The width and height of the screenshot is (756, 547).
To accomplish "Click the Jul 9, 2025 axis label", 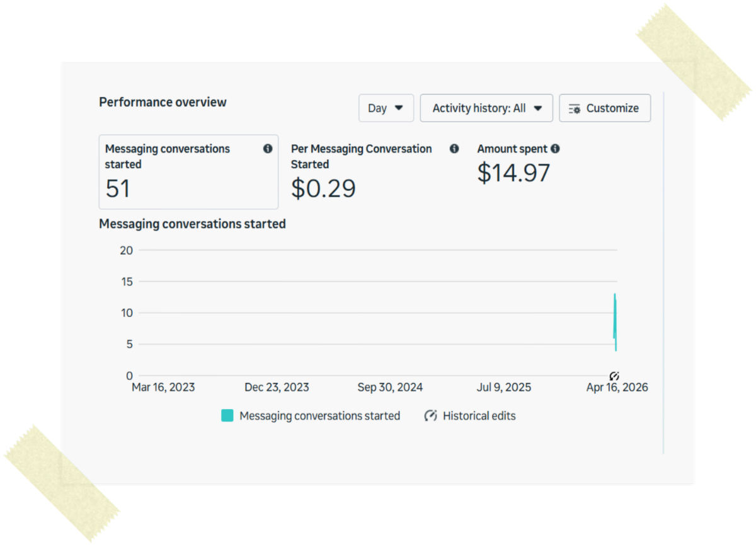I will (503, 388).
